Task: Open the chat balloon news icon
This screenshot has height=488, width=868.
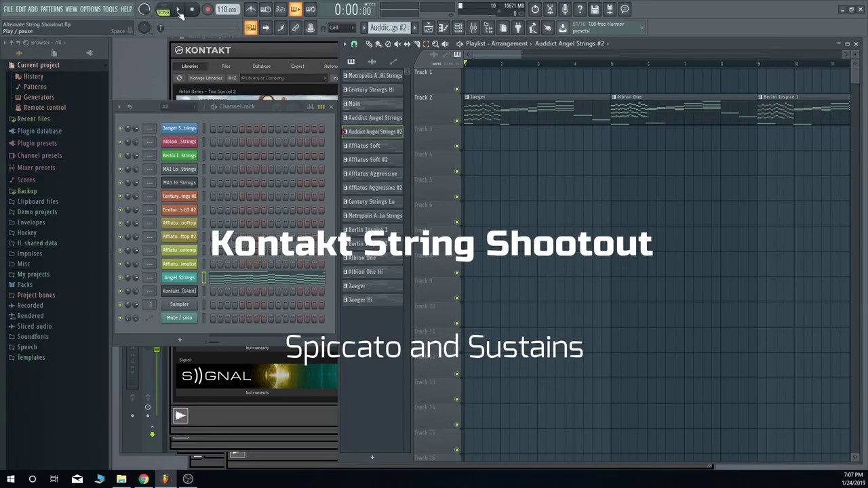Action: click(625, 9)
